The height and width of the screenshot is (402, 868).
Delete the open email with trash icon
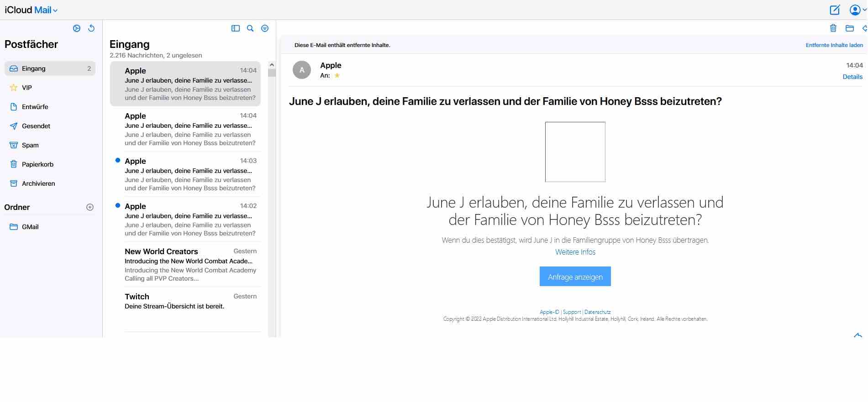click(x=833, y=28)
